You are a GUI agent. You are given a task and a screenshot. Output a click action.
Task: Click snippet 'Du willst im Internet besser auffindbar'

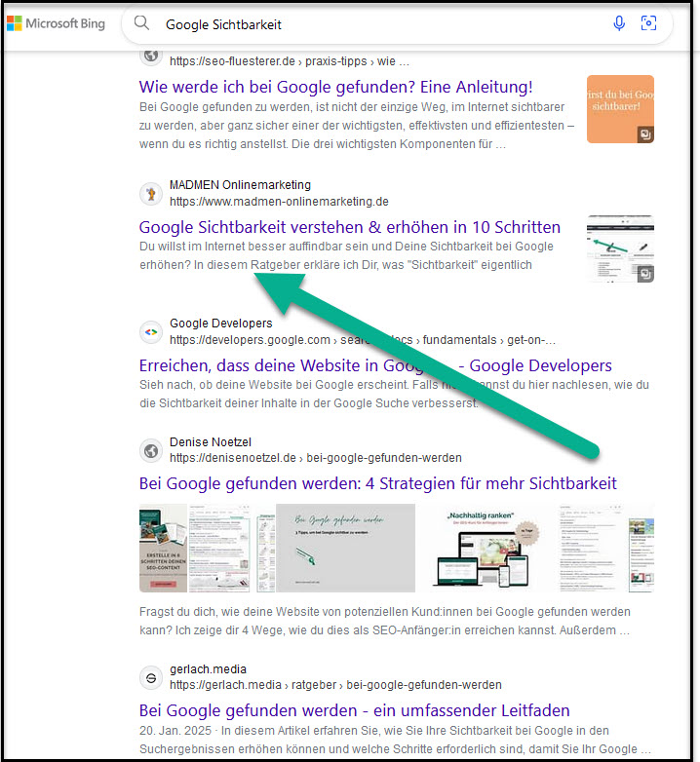point(346,255)
